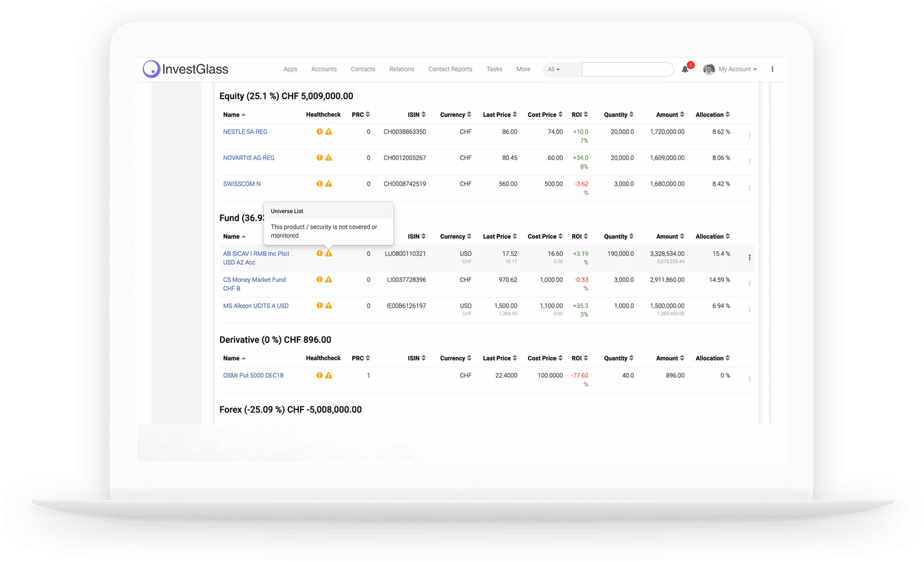Click amount 3,328,534.00
This screenshot has width=924, height=562.
click(x=667, y=253)
